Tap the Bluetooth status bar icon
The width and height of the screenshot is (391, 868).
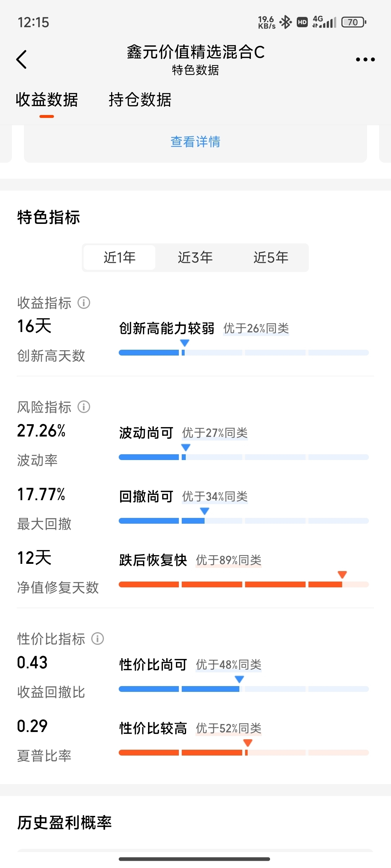click(x=286, y=22)
